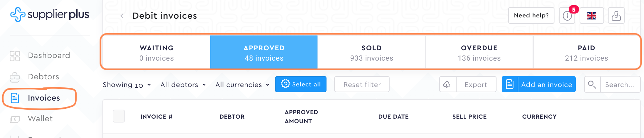Change language via UK flag icon
The width and height of the screenshot is (644, 138).
[x=592, y=16]
